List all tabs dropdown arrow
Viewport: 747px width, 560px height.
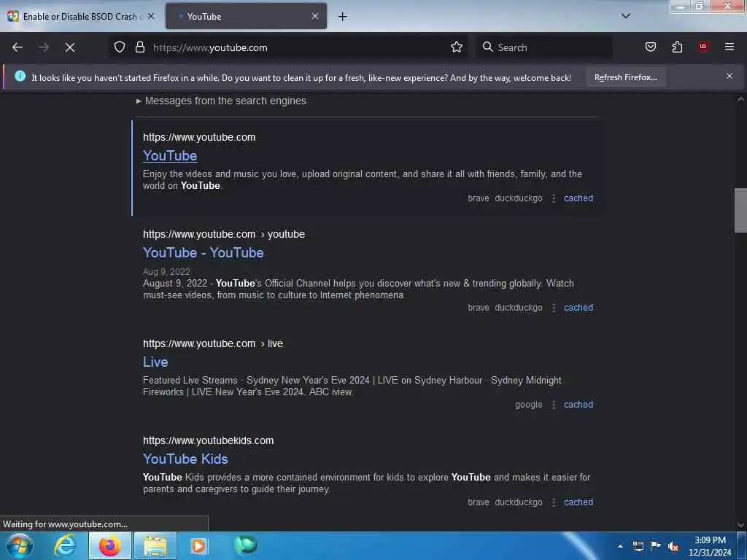[626, 16]
